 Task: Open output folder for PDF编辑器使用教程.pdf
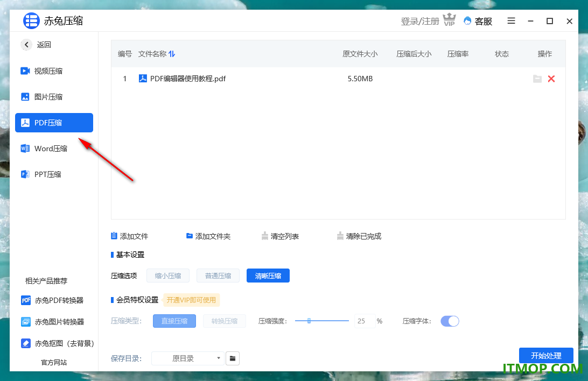537,79
